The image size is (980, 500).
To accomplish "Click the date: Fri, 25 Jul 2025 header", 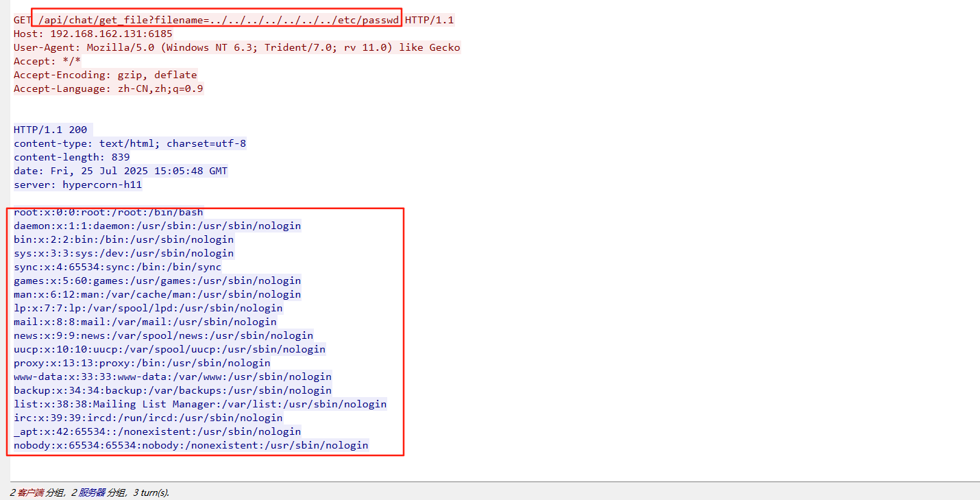I will [x=121, y=171].
